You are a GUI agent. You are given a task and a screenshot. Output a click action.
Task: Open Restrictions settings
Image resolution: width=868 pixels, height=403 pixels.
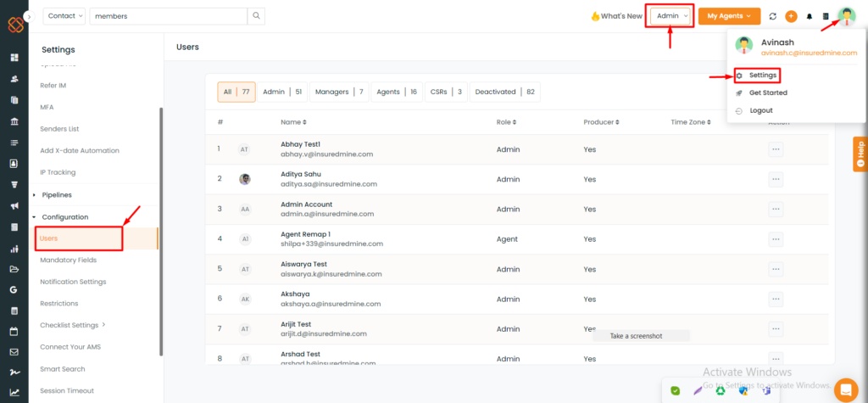pyautogui.click(x=59, y=304)
